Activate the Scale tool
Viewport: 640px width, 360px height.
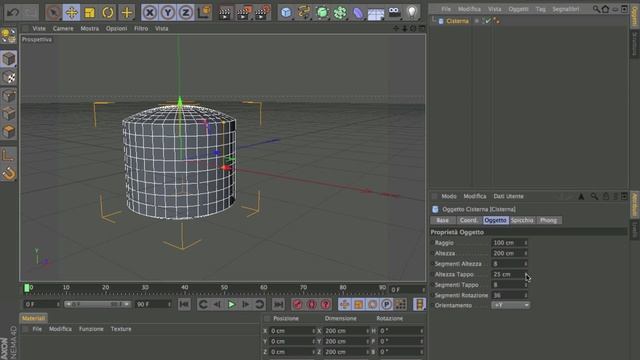point(89,12)
